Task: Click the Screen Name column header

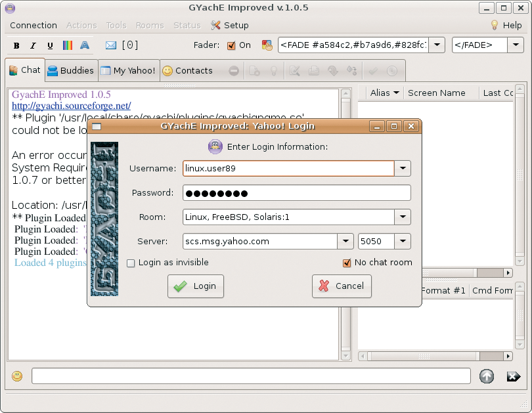Action: click(x=441, y=93)
